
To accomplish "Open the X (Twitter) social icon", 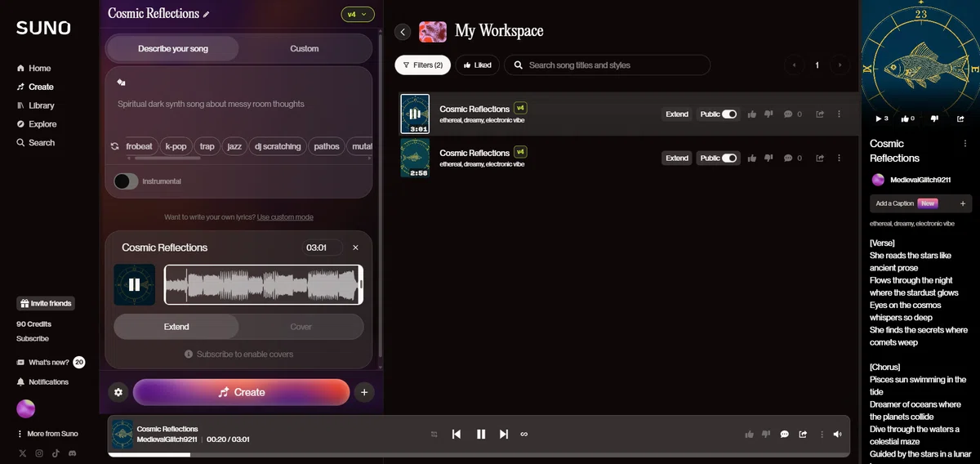I will (22, 453).
